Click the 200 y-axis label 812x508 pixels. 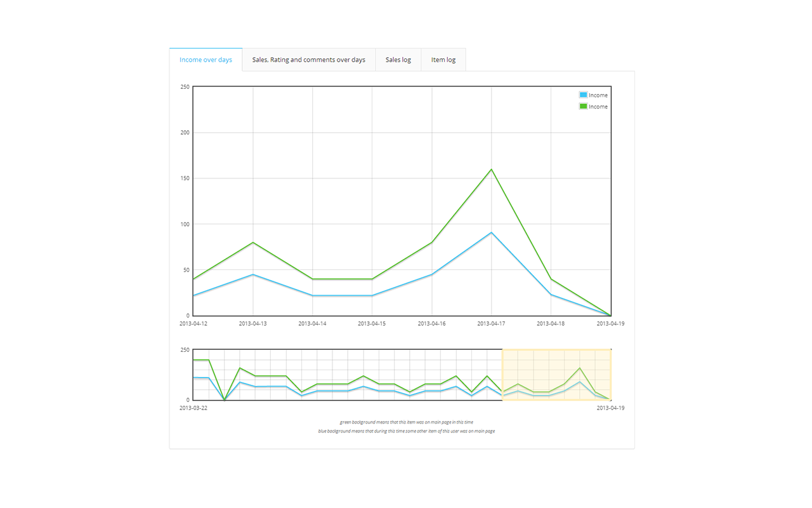pyautogui.click(x=185, y=133)
